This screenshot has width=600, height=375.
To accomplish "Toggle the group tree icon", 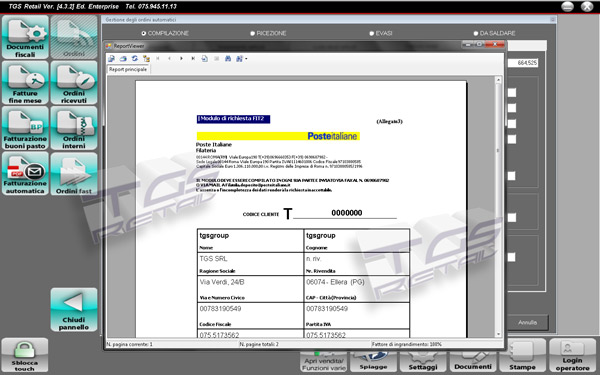I will click(x=146, y=59).
